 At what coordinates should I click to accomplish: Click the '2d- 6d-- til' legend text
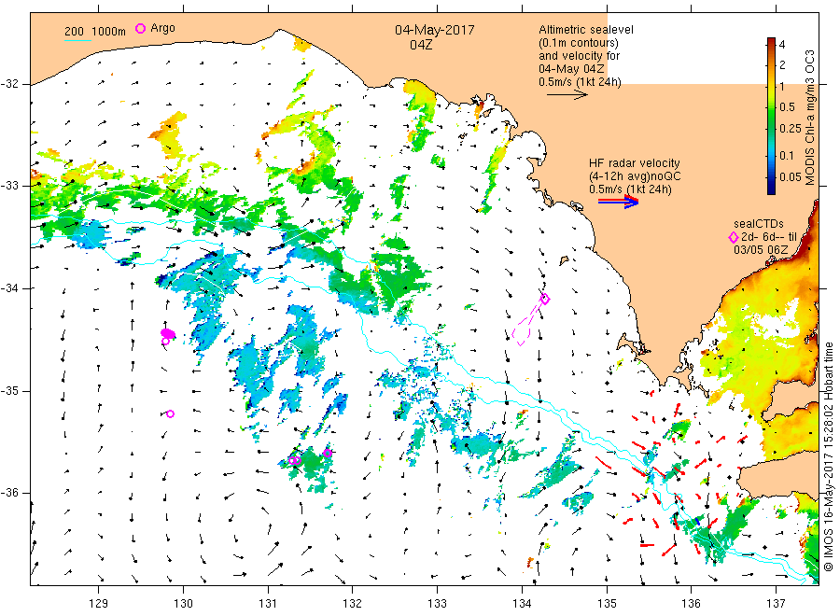pyautogui.click(x=769, y=237)
